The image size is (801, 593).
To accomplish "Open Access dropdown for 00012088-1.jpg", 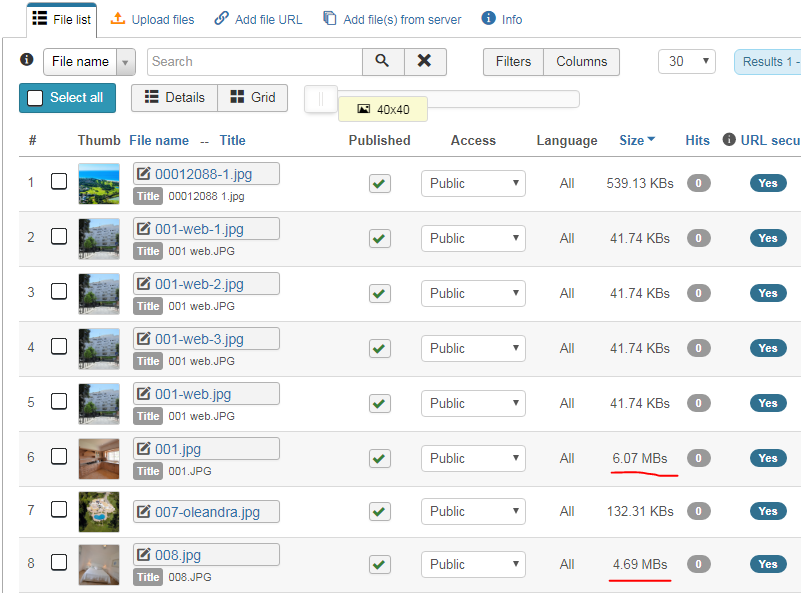I will pos(473,183).
